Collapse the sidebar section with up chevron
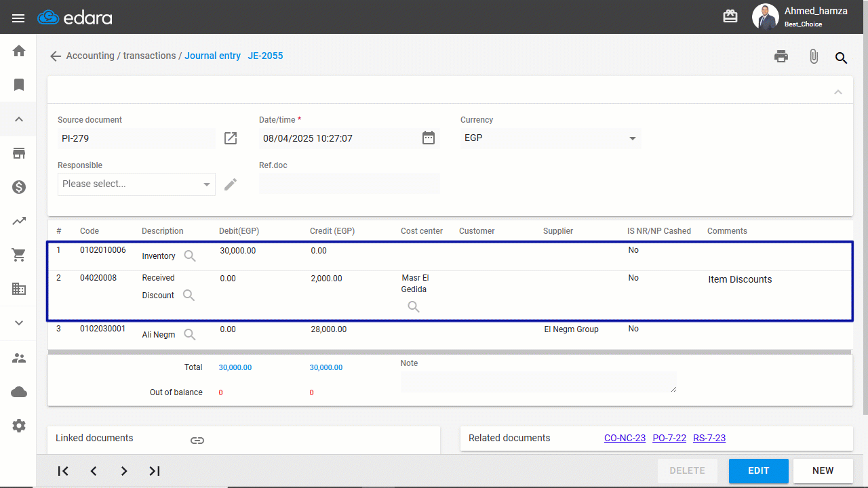The image size is (868, 488). [x=19, y=119]
